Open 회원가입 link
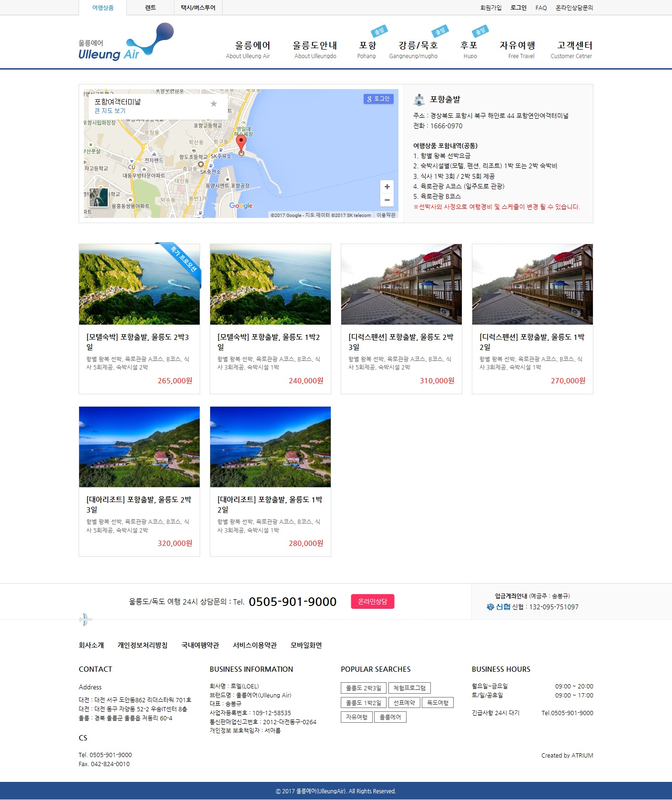 [491, 8]
